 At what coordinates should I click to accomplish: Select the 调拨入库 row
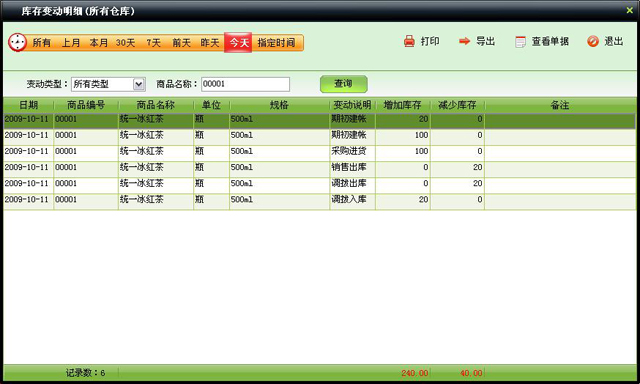[319, 200]
